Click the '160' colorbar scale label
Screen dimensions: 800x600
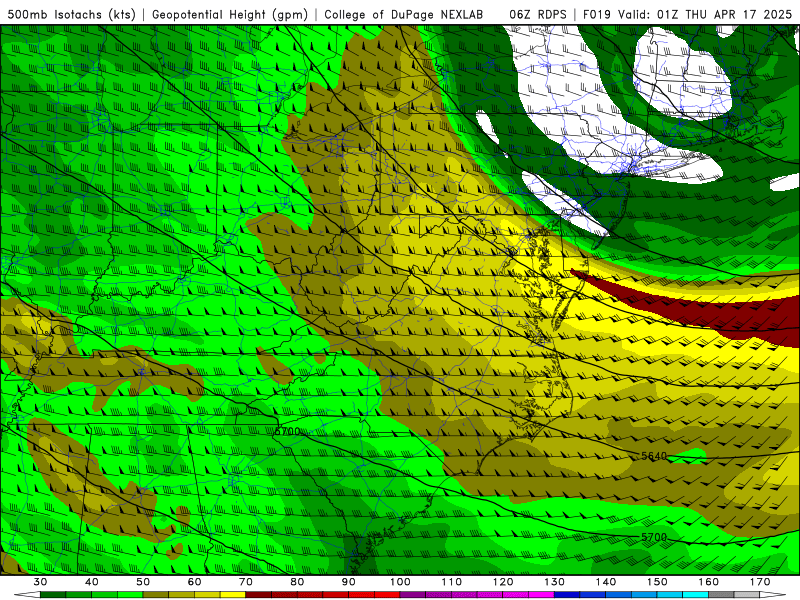[x=709, y=582]
